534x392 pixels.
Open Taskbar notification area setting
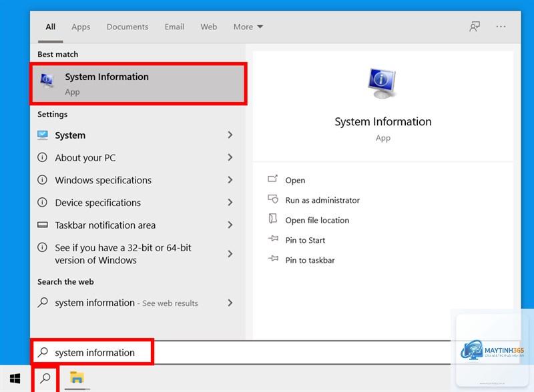tap(136, 225)
